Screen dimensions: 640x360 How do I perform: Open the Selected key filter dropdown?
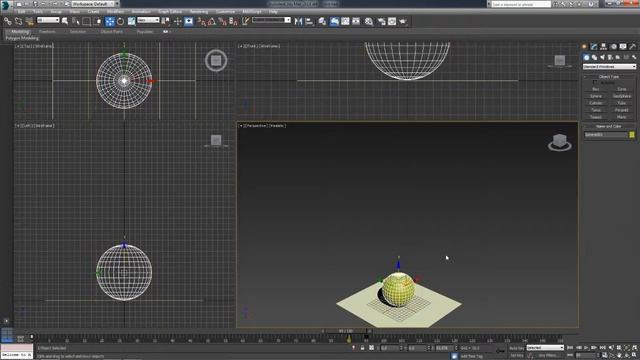coord(545,348)
